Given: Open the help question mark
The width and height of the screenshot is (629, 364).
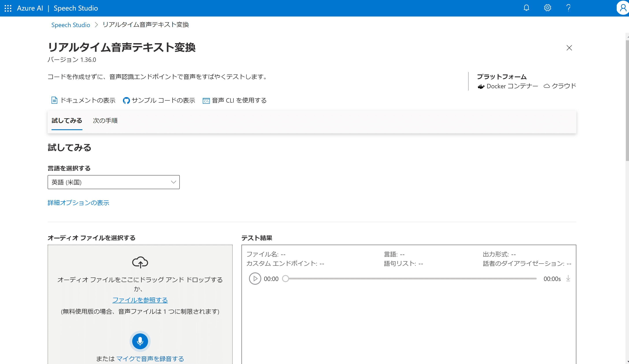Looking at the screenshot, I should tap(568, 8).
